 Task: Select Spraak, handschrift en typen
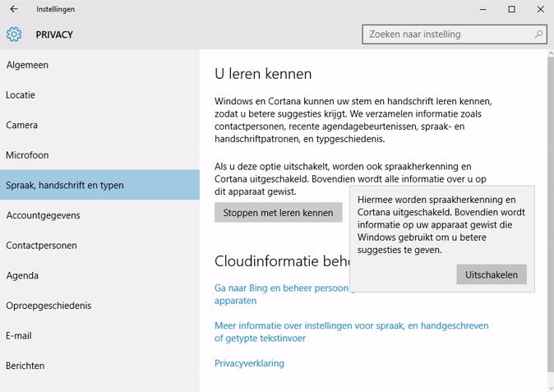click(65, 185)
